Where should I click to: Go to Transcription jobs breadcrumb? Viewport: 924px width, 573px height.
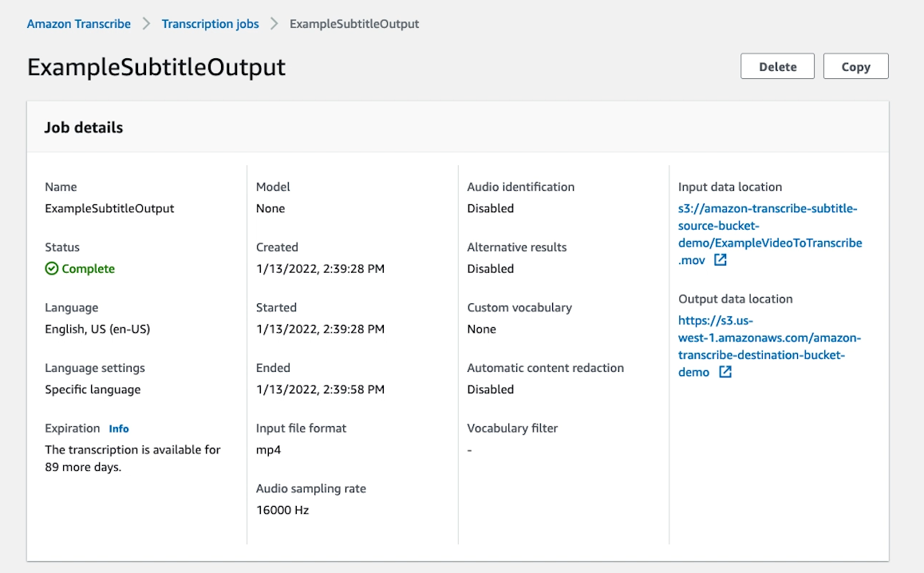[210, 24]
